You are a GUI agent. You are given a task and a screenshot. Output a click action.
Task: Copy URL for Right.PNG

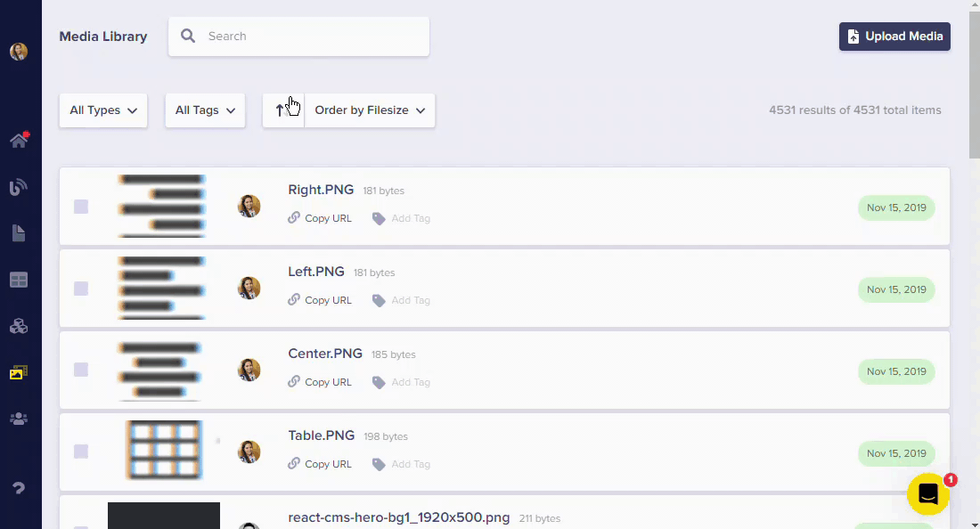point(320,218)
